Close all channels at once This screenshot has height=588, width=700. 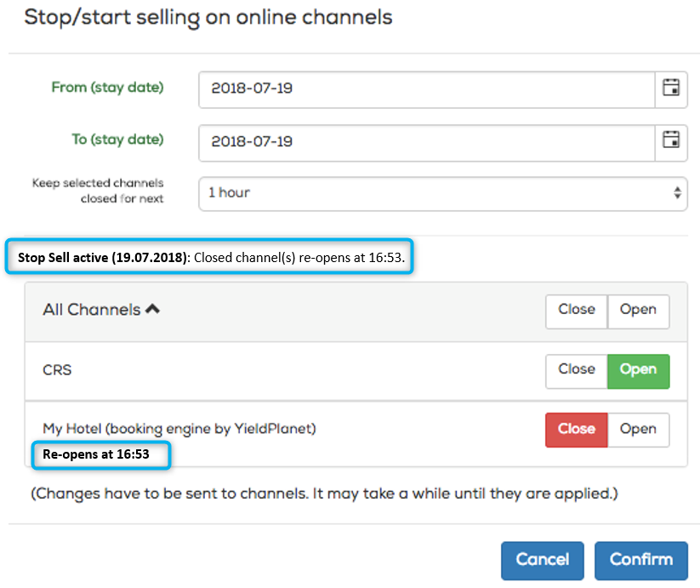coord(577,311)
